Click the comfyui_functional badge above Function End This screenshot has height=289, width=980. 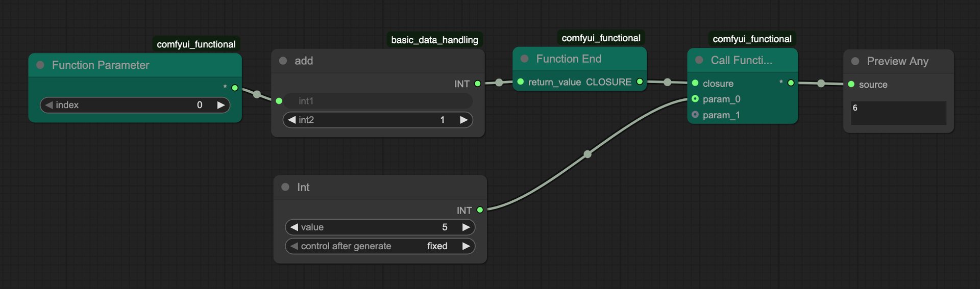[601, 38]
